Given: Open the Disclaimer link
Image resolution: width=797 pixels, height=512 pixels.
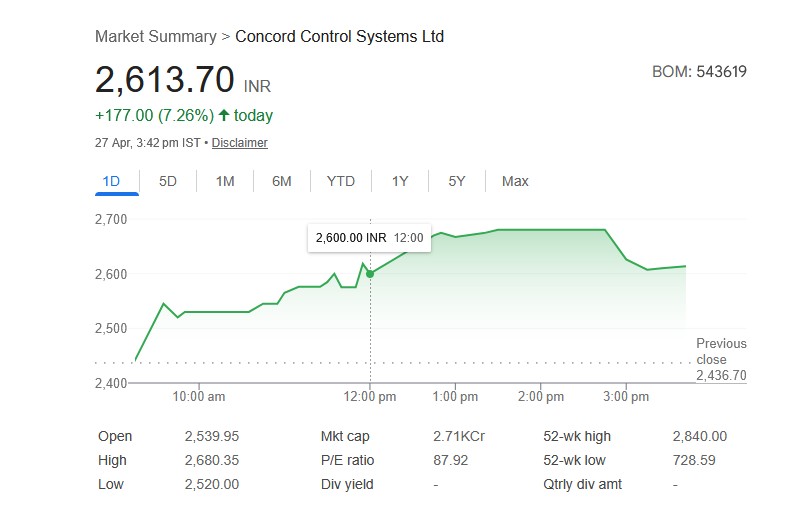Looking at the screenshot, I should pos(239,143).
